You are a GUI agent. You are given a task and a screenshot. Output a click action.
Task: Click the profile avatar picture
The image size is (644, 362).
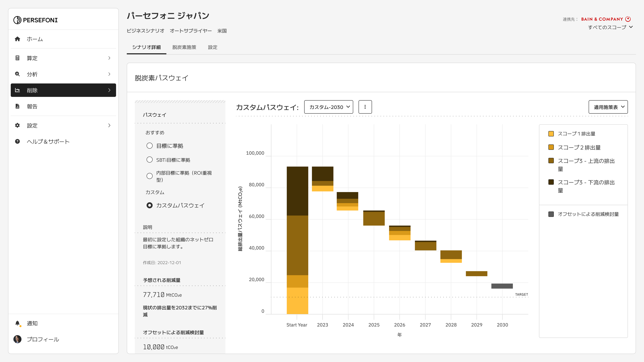click(17, 339)
